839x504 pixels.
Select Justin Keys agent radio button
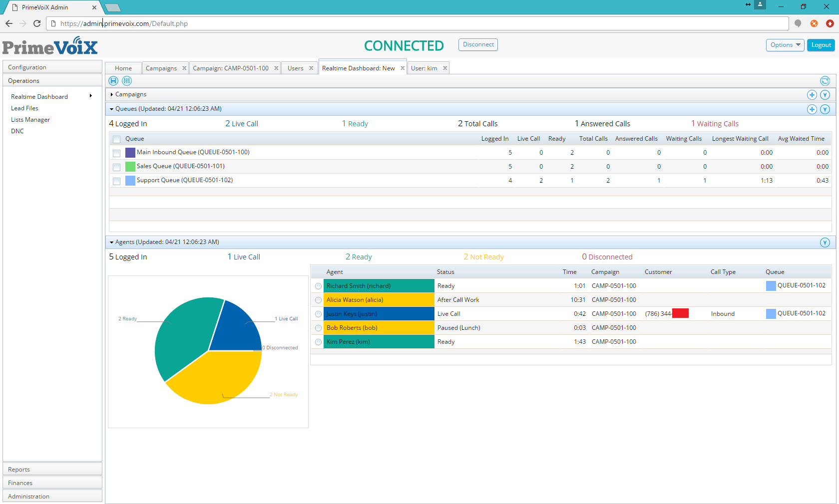click(318, 314)
